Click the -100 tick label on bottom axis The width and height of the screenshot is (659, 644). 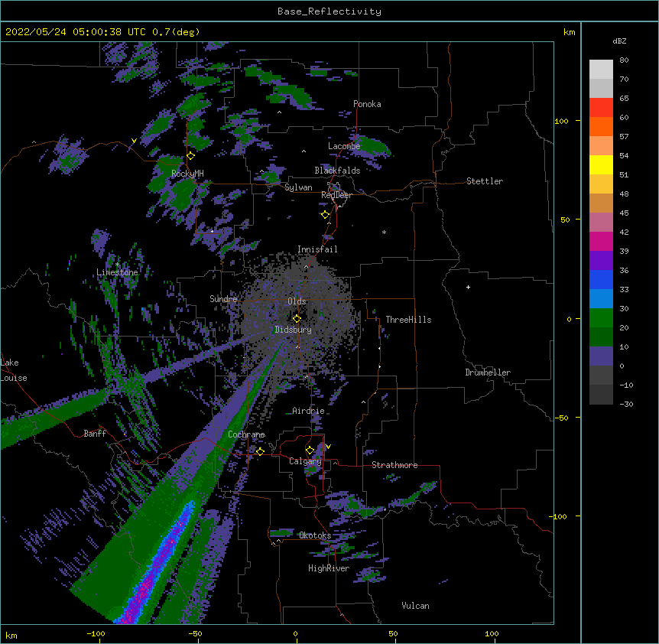[96, 633]
